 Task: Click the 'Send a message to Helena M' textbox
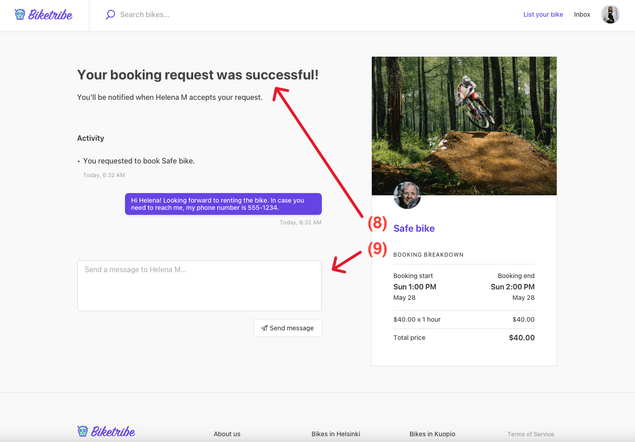(x=199, y=286)
